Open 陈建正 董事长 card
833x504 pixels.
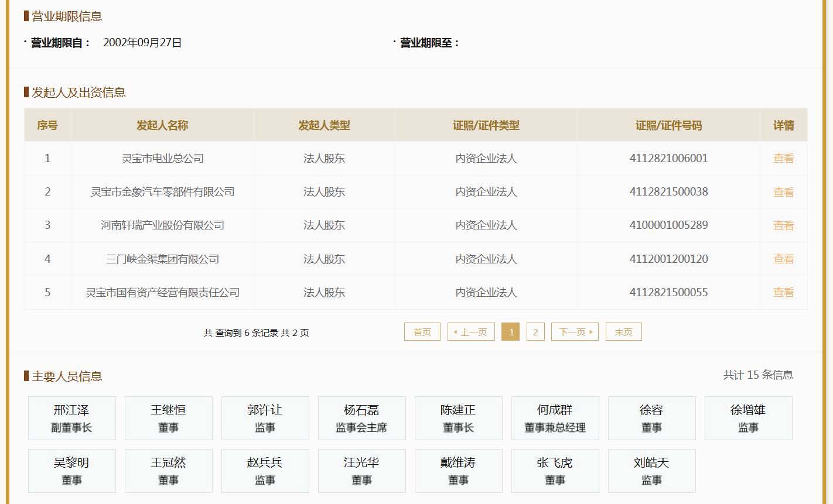[459, 418]
